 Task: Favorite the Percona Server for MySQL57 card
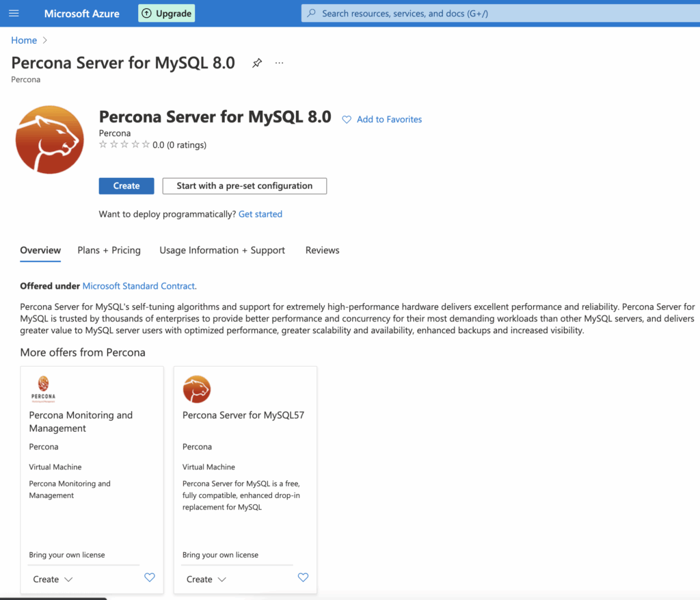tap(303, 577)
